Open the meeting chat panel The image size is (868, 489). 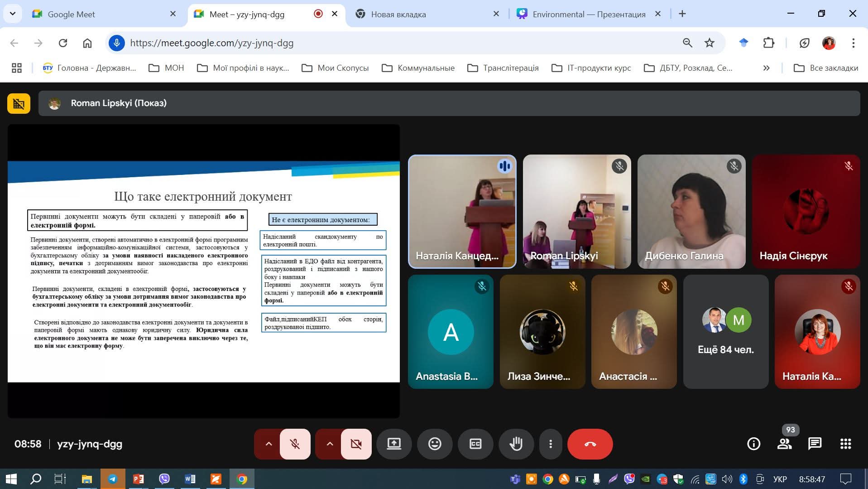(x=815, y=444)
